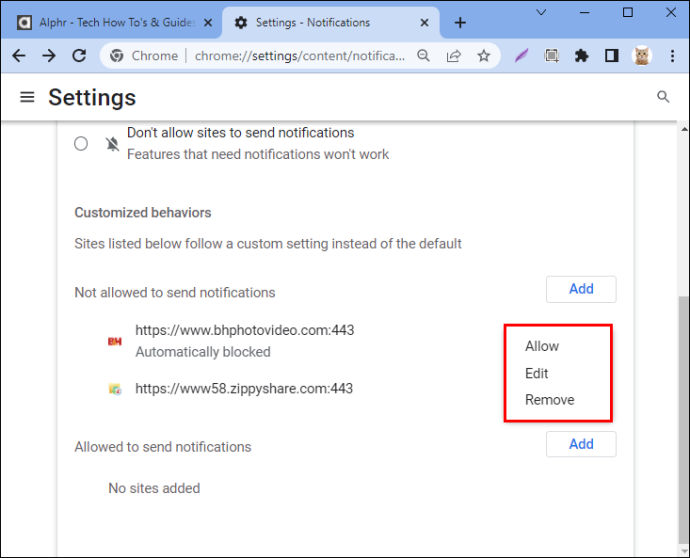Open the cat profile avatar

click(x=642, y=56)
